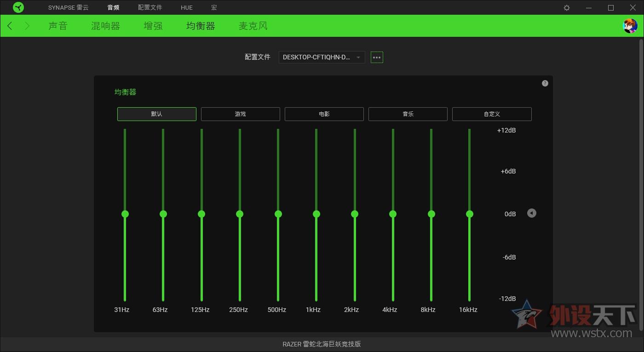The width and height of the screenshot is (644, 352).
Task: Click the 16kHz slider handle
Action: [470, 214]
